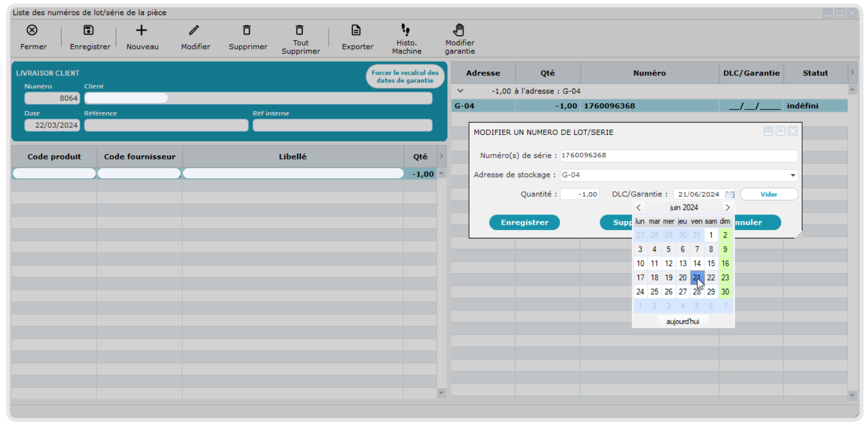The height and width of the screenshot is (424, 868).
Task: Select June 2 in the calendar
Action: pos(725,235)
